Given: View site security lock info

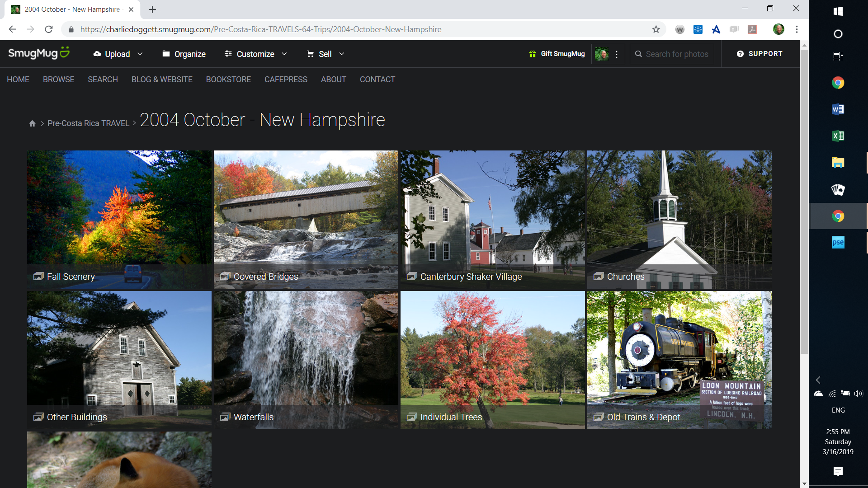Looking at the screenshot, I should coord(71,29).
